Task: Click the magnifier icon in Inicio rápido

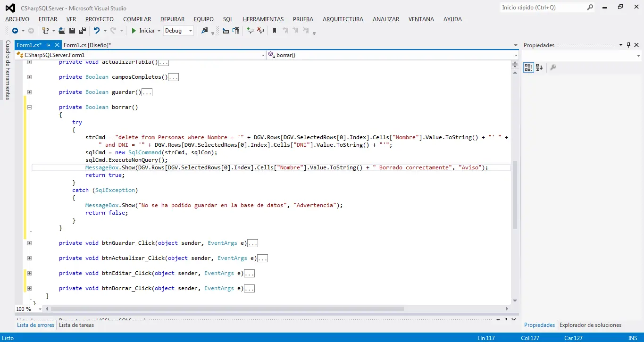Action: click(x=590, y=8)
